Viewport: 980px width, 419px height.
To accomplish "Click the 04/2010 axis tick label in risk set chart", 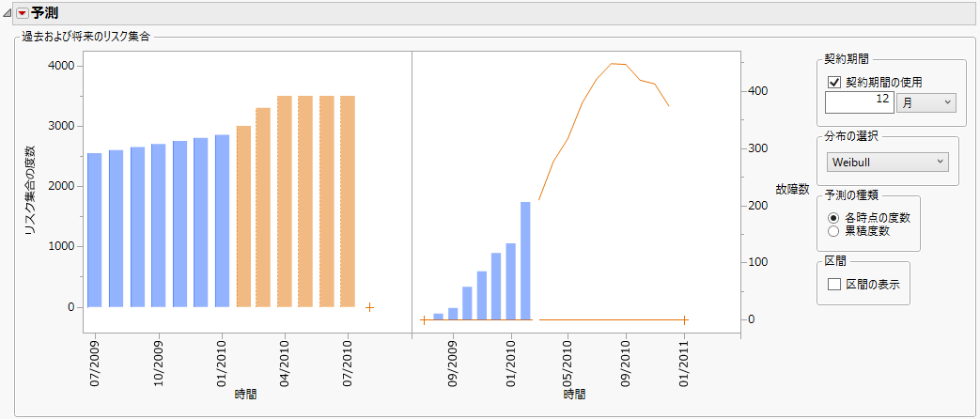I will click(285, 364).
